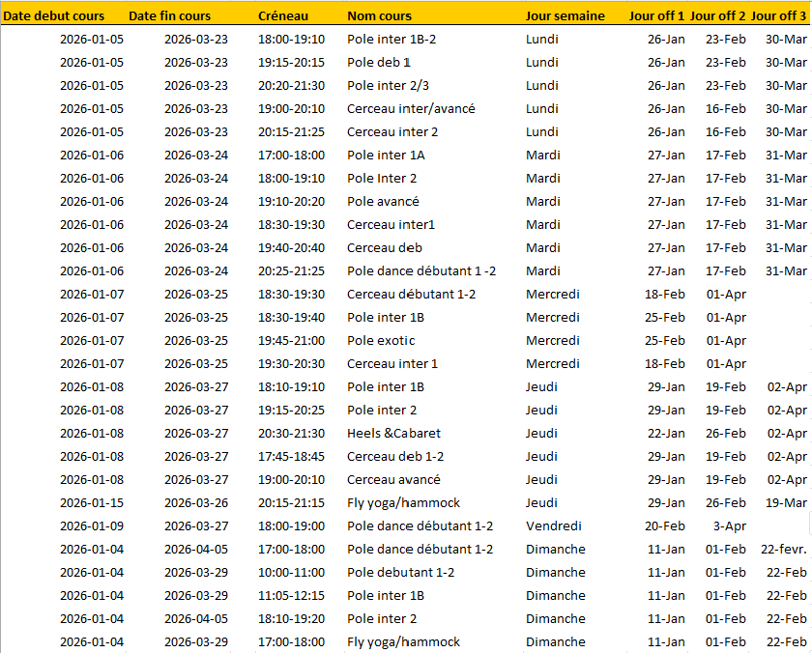Select the 10:00-11:00 time slot cell
This screenshot has height=653, width=812.
click(x=292, y=572)
